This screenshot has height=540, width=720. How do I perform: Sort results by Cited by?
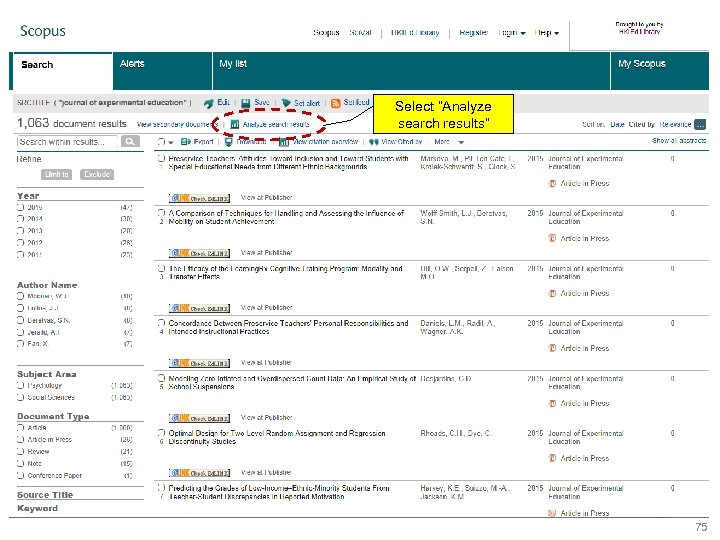641,124
